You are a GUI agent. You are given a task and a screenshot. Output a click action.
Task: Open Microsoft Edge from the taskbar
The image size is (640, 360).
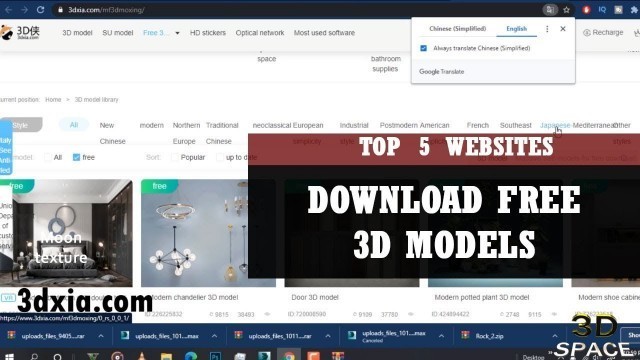click(191, 356)
